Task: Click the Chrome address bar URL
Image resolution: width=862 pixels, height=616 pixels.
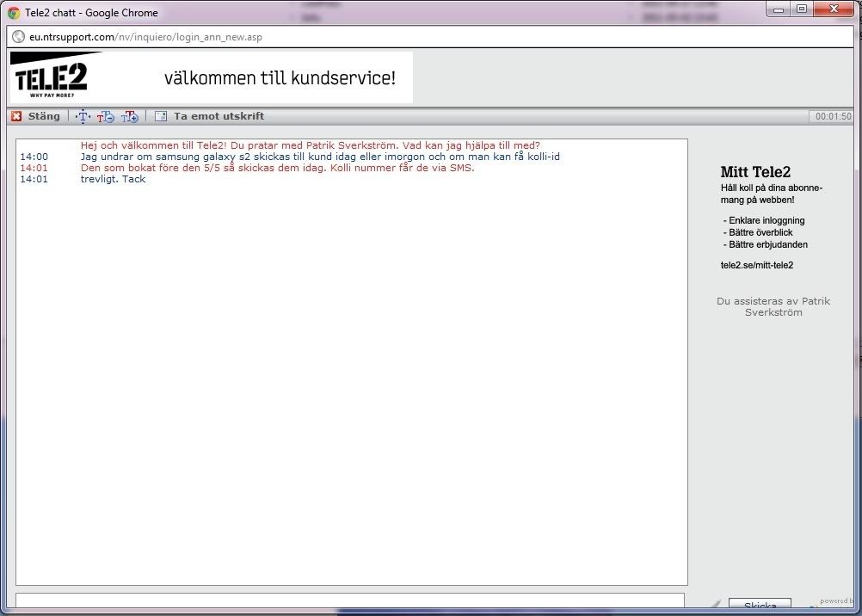Action: (x=145, y=37)
